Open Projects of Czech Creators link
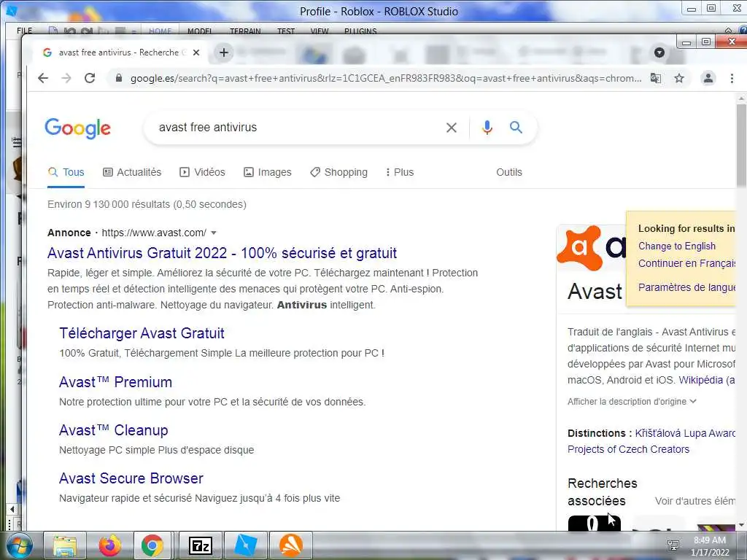The width and height of the screenshot is (747, 560). tap(628, 449)
